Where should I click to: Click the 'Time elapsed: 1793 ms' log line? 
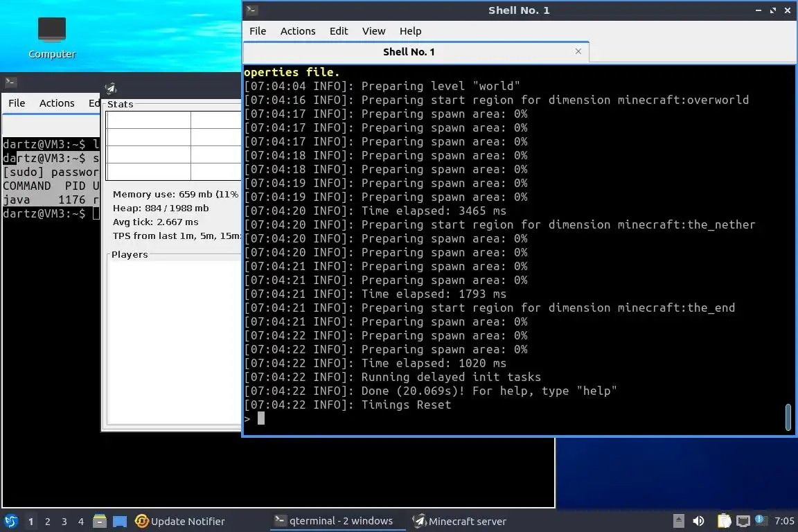pyautogui.click(x=375, y=294)
